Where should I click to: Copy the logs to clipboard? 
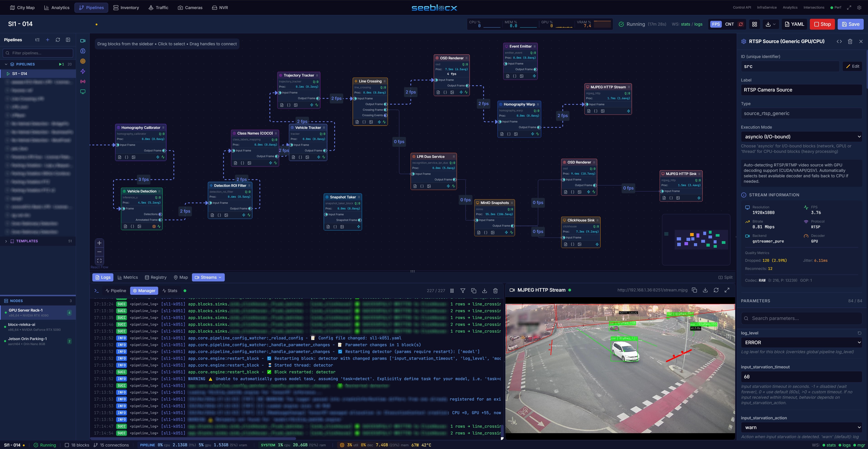473,291
